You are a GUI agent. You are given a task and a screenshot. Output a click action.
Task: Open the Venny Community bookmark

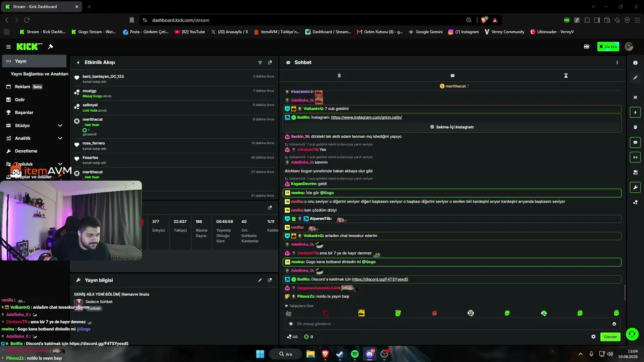(x=504, y=32)
